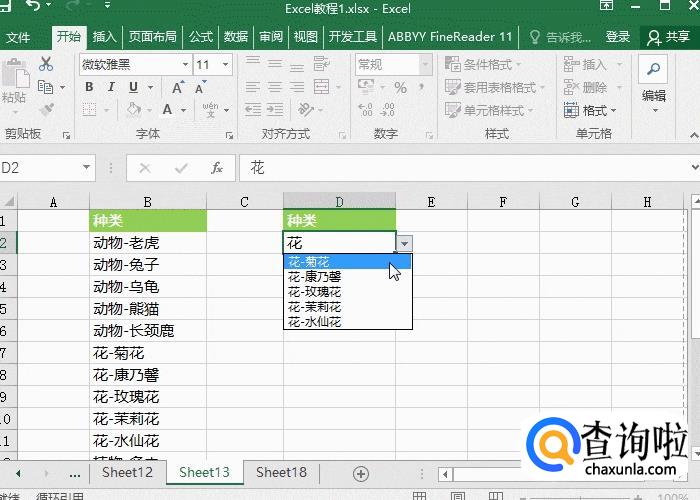The image size is (700, 500).
Task: Click the increase decimal icon
Action: tap(365, 110)
